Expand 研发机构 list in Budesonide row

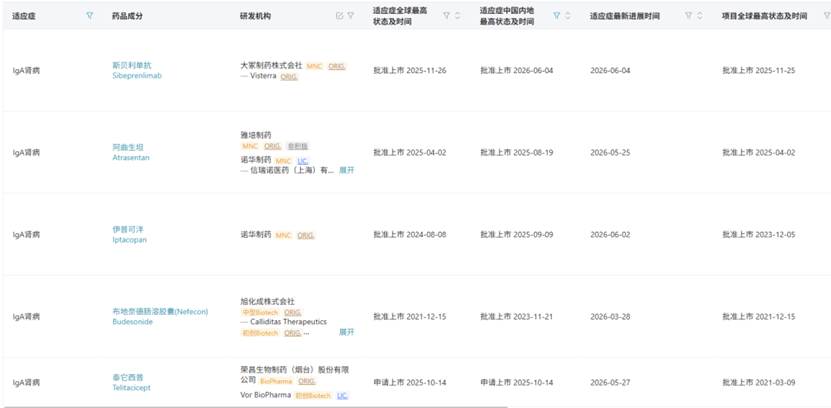tap(347, 332)
